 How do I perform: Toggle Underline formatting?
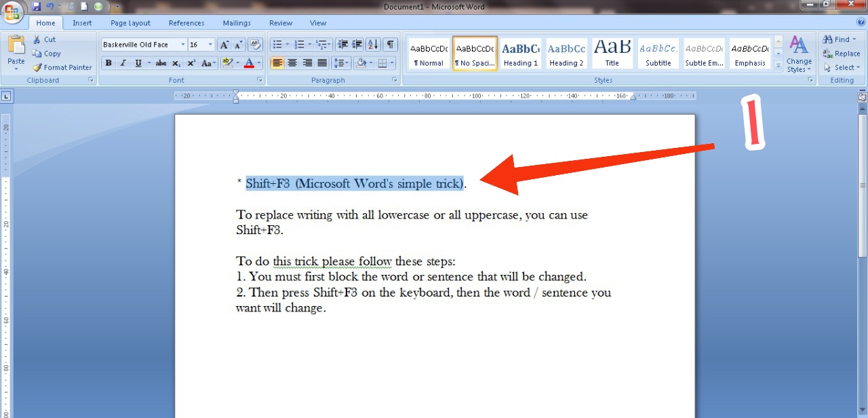[138, 63]
